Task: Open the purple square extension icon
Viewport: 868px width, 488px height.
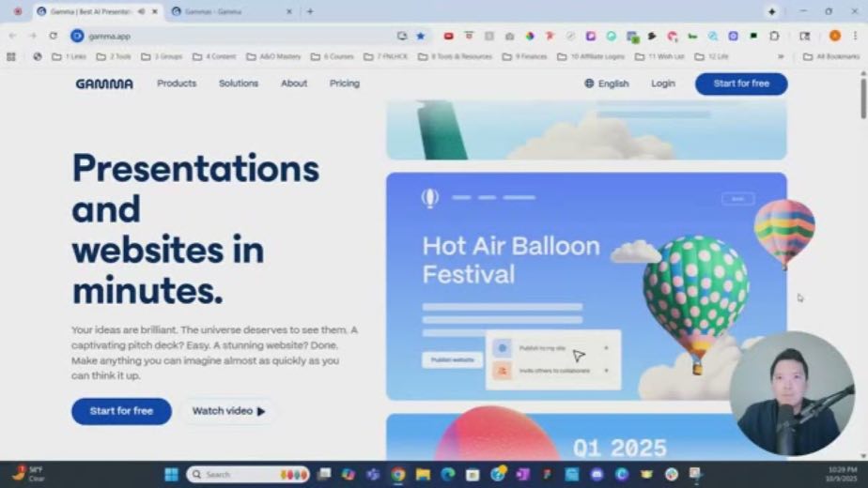Action: click(591, 36)
